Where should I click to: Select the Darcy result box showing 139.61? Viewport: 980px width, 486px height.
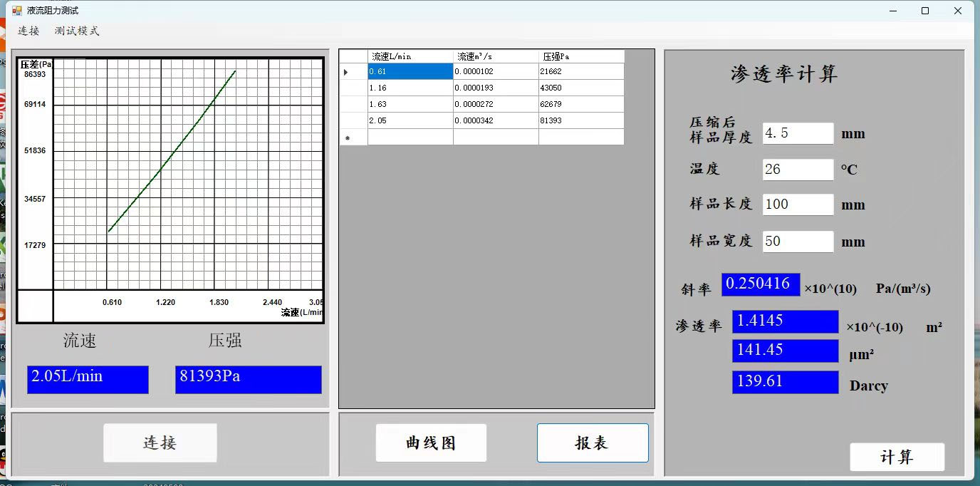[x=785, y=382]
